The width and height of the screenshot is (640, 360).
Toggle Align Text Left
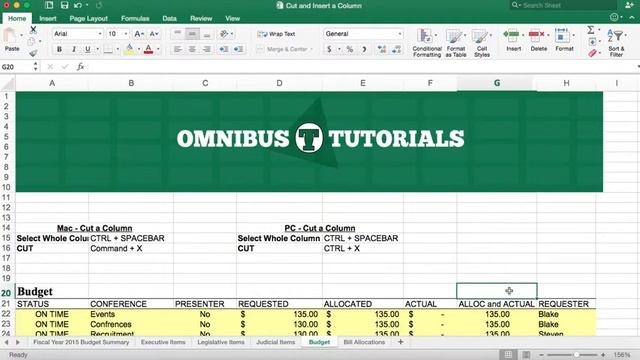click(178, 49)
